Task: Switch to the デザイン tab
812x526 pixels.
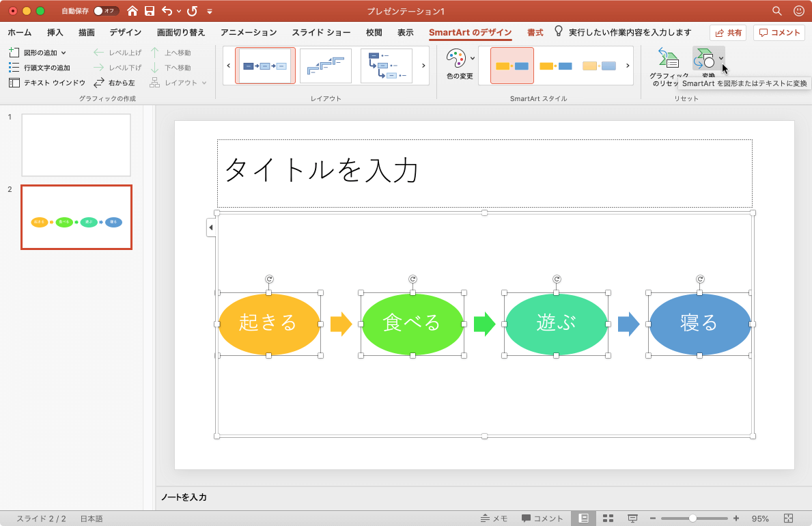Action: (126, 33)
